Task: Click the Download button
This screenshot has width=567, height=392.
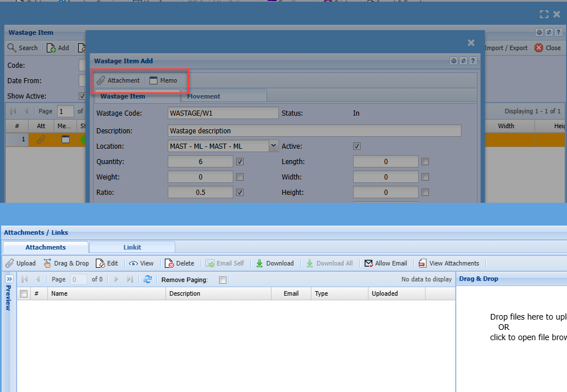Action: [x=274, y=263]
